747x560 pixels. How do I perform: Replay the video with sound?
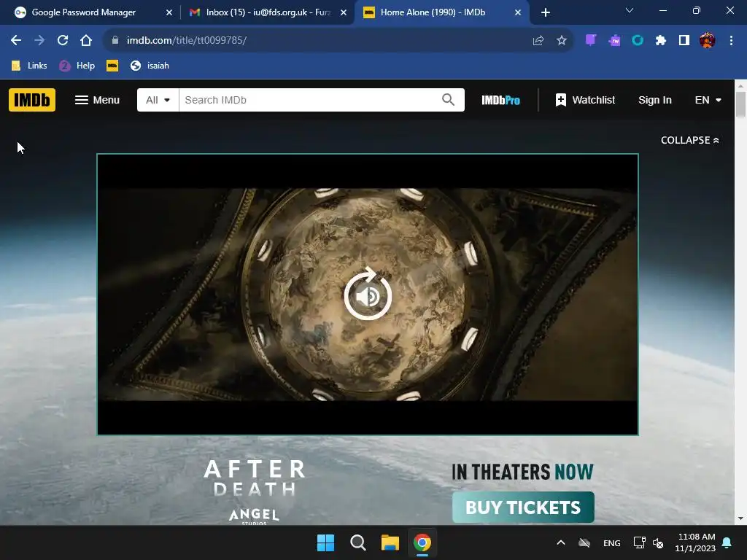tap(368, 295)
